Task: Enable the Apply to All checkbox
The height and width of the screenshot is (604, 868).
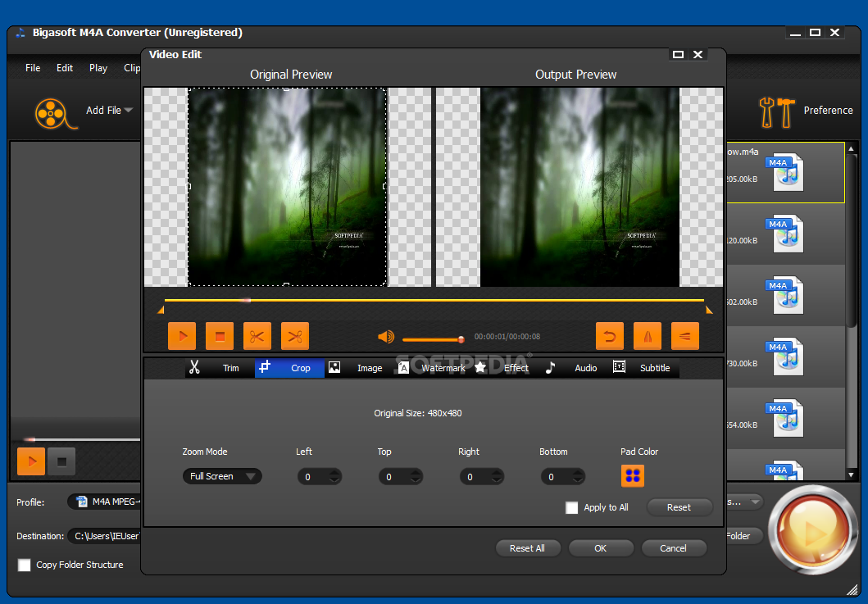Action: (x=572, y=507)
